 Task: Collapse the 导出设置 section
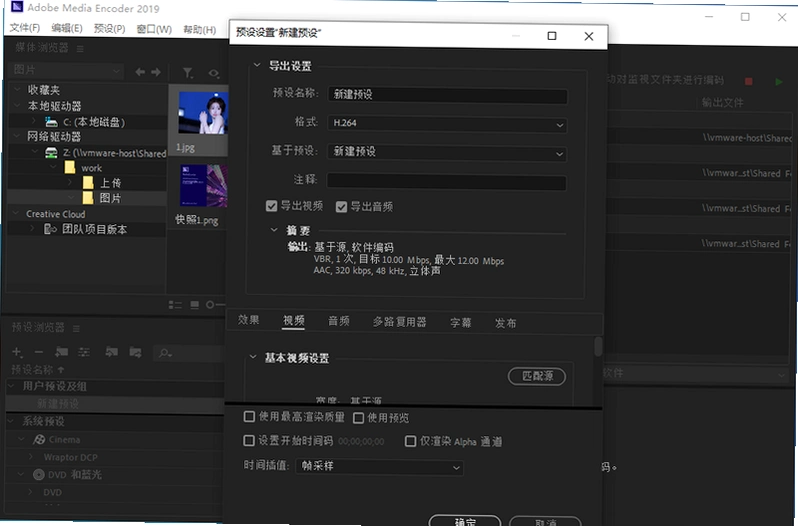pyautogui.click(x=257, y=65)
